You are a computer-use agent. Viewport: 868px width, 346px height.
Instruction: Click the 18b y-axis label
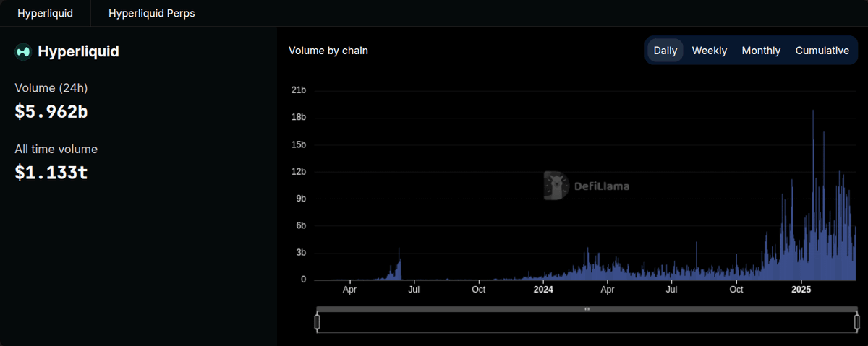pos(299,117)
